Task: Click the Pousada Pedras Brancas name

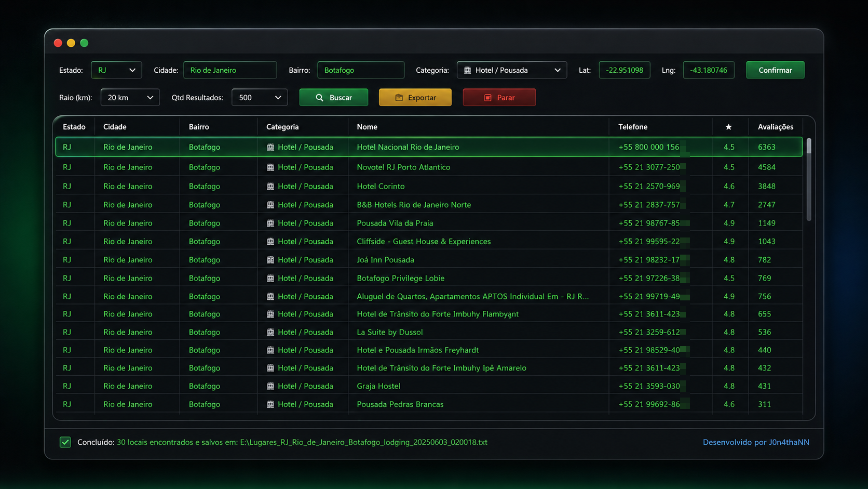Action: [400, 404]
